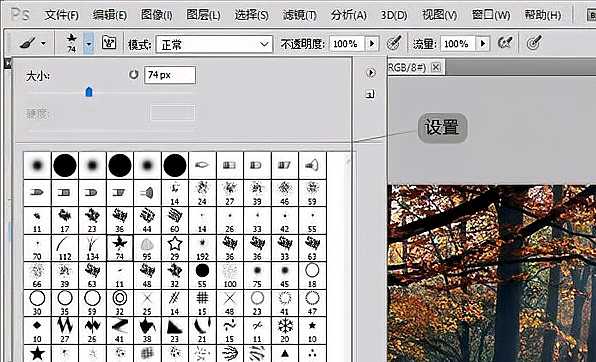Select the curved stroke brush 112
Viewport: 596px width, 362px height.
(65, 248)
